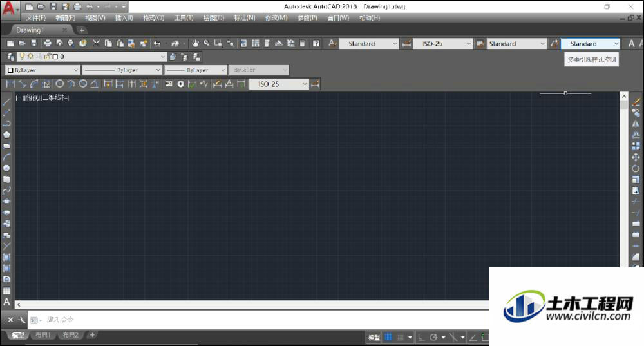Click the Table tool in draw toolbar

point(6,291)
